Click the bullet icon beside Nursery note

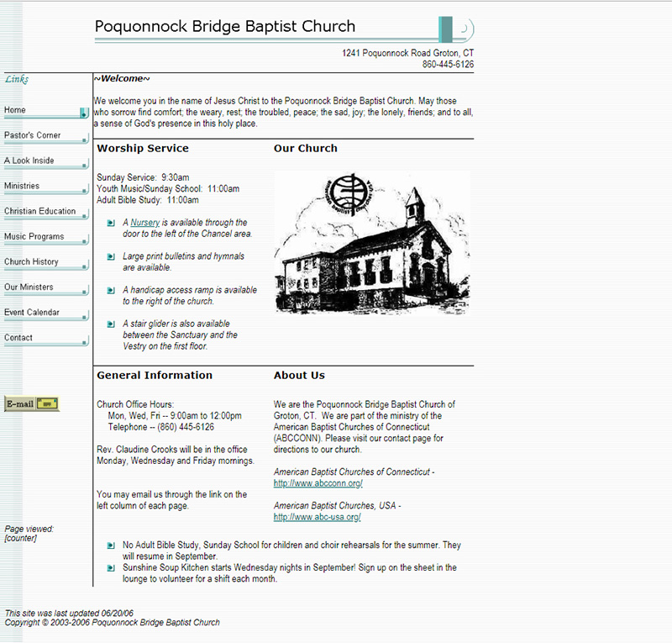tap(111, 223)
